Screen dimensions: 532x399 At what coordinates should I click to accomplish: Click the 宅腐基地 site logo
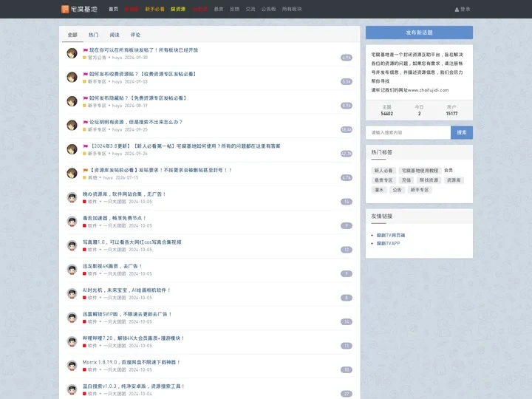point(79,9)
